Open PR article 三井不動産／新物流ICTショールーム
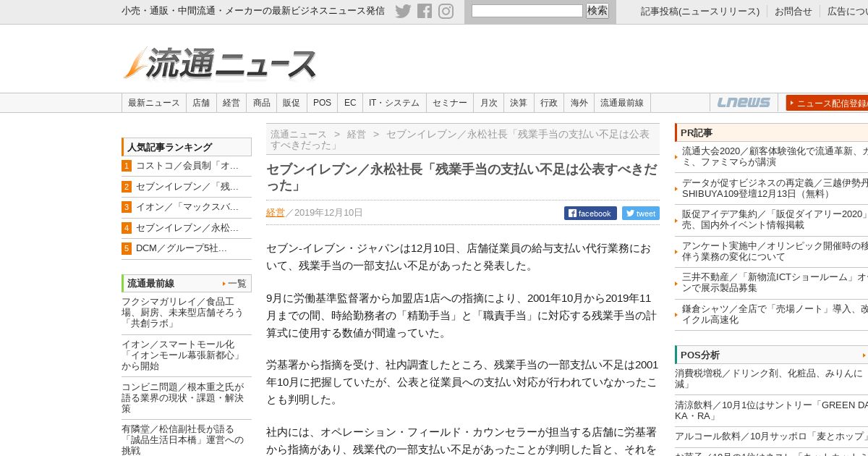Screen dimensions: 868x456 (774, 282)
